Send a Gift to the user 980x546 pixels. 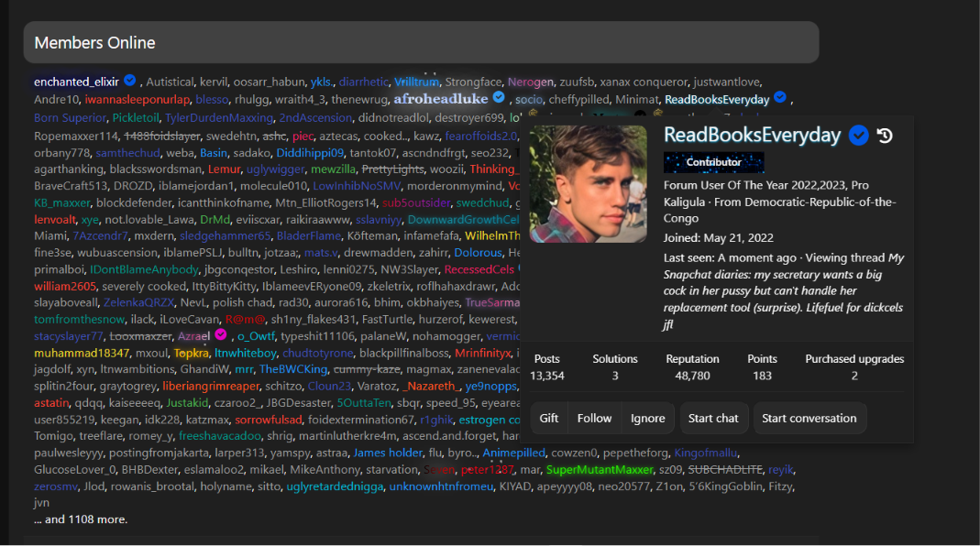549,419
